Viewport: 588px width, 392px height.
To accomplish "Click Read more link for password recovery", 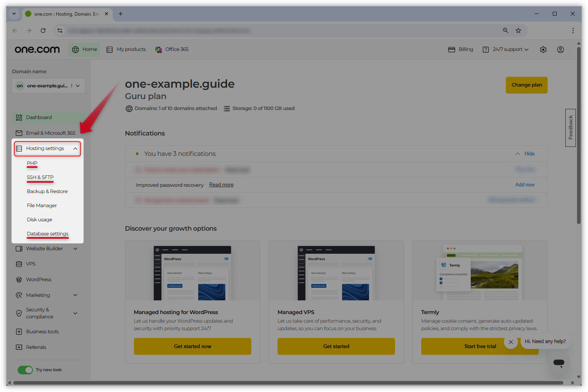I will pos(221,185).
